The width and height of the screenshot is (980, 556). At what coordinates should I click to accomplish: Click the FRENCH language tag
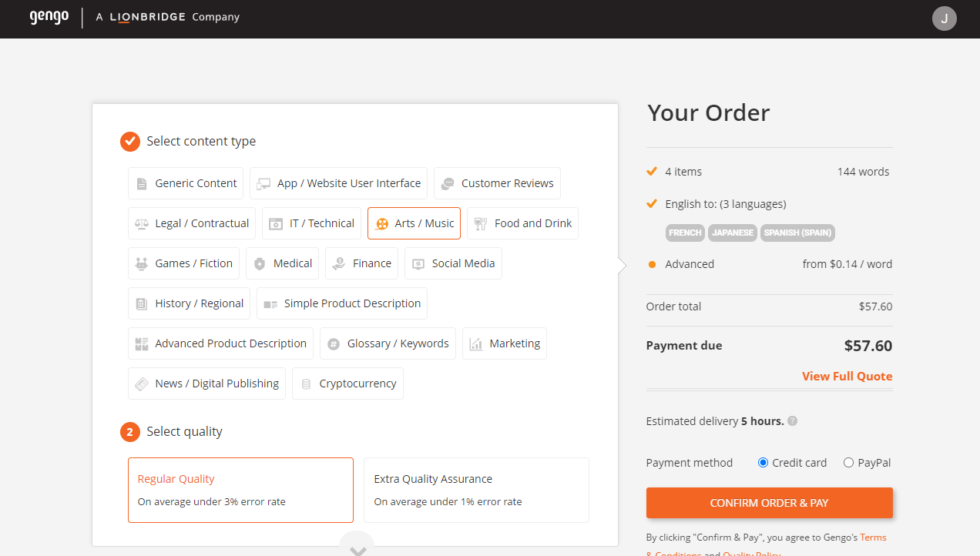tap(685, 233)
